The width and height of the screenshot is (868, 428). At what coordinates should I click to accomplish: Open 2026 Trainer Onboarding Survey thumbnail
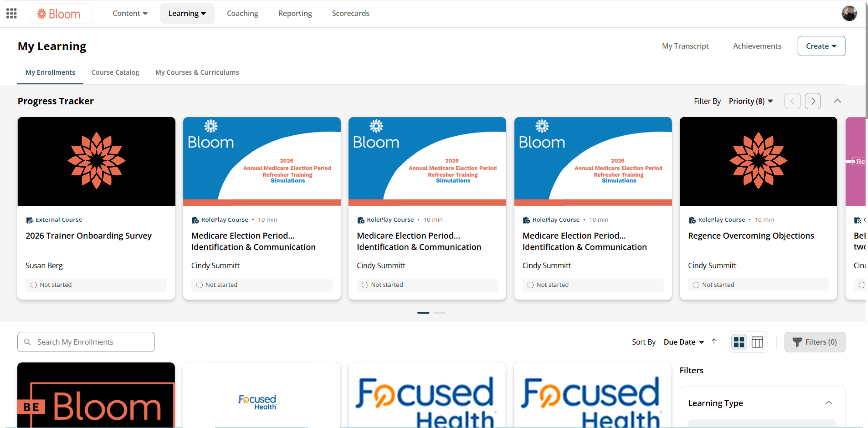[x=96, y=161]
